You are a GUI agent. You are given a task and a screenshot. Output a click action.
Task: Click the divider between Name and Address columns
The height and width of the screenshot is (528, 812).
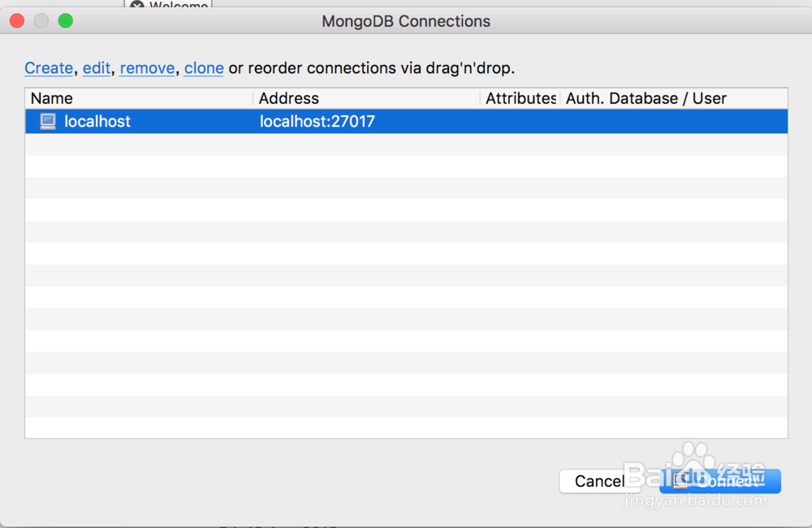tap(253, 97)
